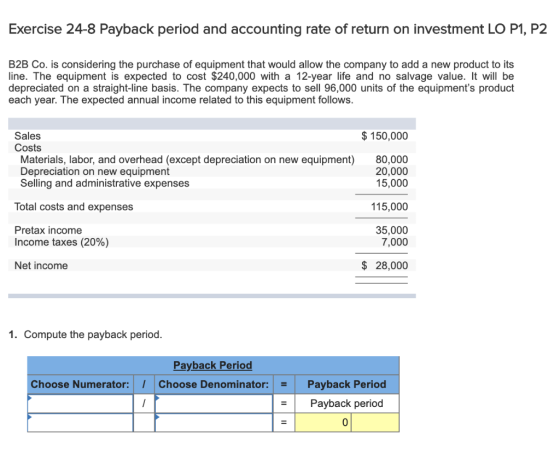The image size is (560, 465).
Task: Click the Sales amount '$ 150,000'
Action: pyautogui.click(x=385, y=136)
